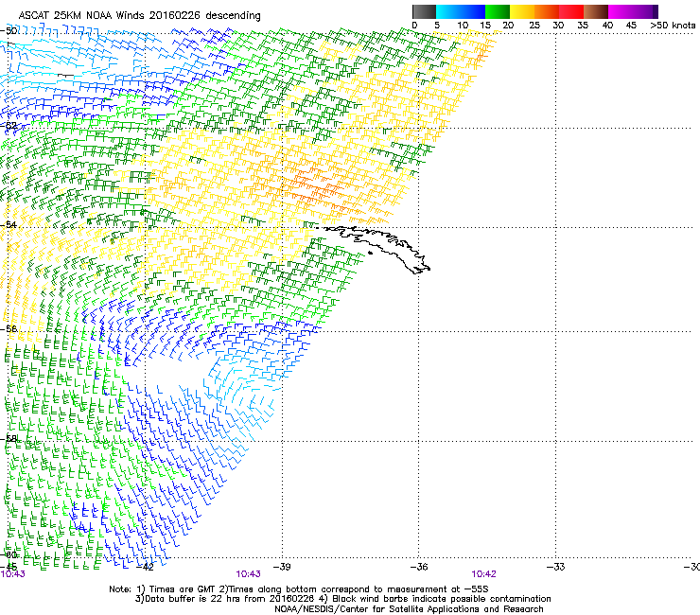Click the small islet dot near South Georgia

point(370,254)
